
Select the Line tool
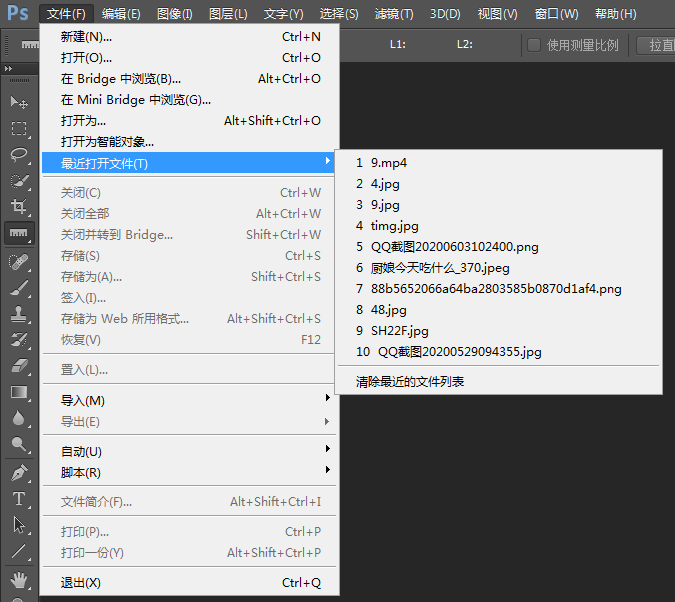tap(19, 551)
